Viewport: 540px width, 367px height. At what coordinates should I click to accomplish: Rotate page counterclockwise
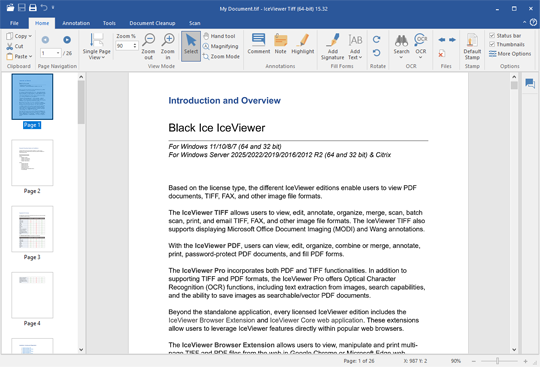(x=376, y=53)
